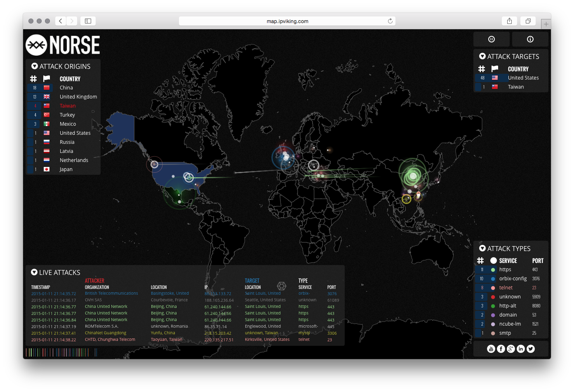Screen dimensions: 574x392
Task: Show all open Safari tabs
Action: pyautogui.click(x=528, y=21)
